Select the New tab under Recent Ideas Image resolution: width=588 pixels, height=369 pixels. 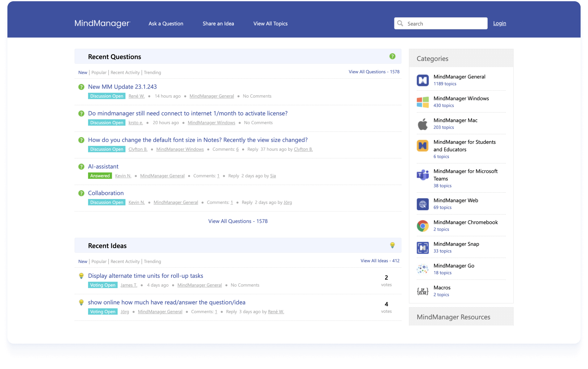click(x=83, y=261)
